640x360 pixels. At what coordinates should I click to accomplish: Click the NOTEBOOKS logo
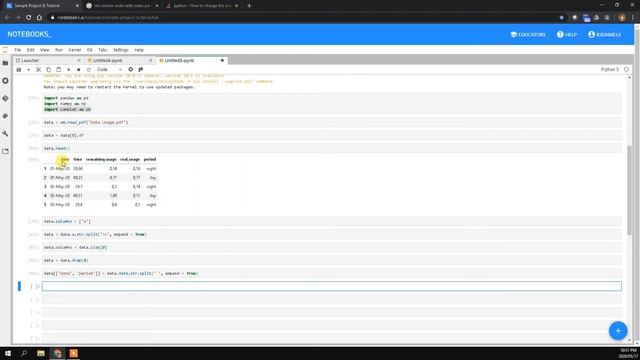tap(29, 34)
